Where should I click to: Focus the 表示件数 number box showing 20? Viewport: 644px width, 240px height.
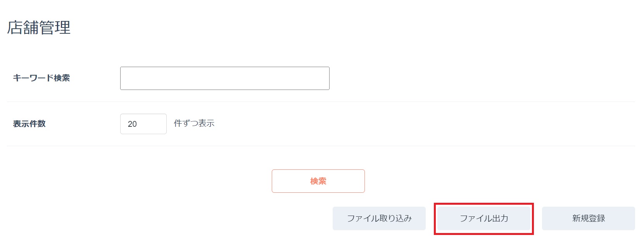point(143,124)
